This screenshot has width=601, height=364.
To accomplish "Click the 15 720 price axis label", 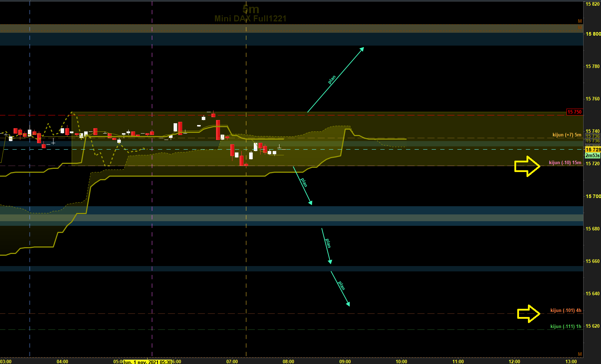I will click(x=593, y=163).
